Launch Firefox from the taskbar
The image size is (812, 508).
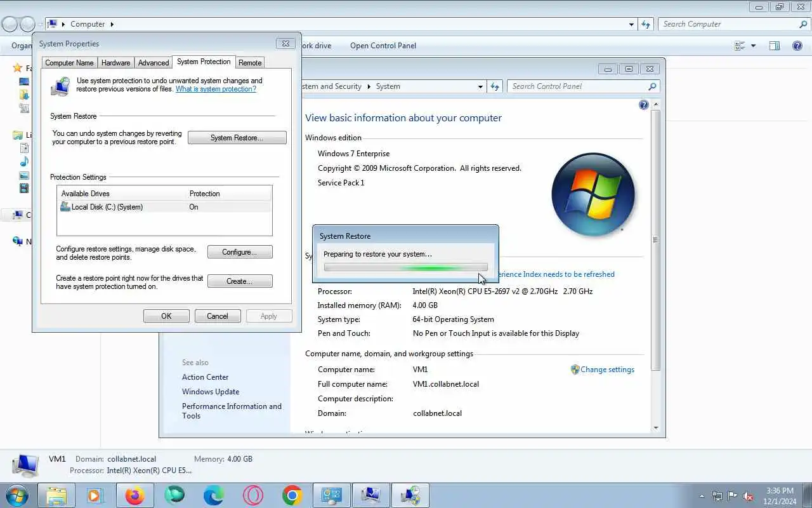point(134,495)
